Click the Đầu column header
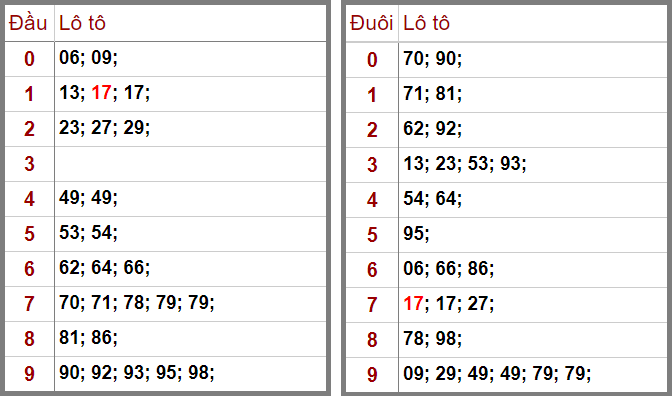This screenshot has width=672, height=396. [x=29, y=23]
